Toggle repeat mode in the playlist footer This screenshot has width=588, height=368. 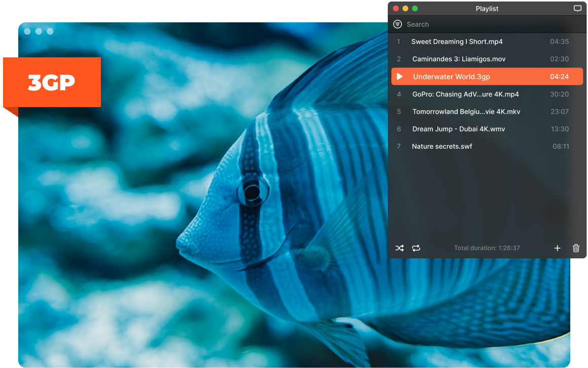pyautogui.click(x=416, y=248)
